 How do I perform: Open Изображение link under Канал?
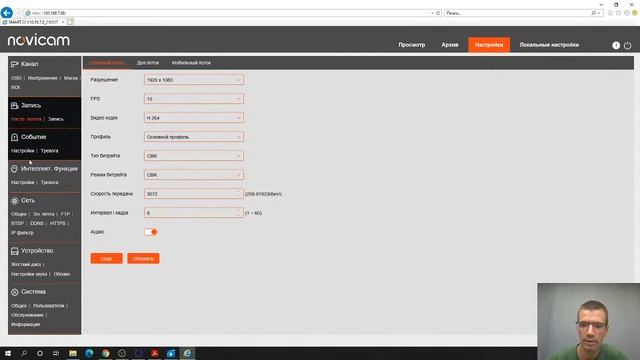click(42, 78)
